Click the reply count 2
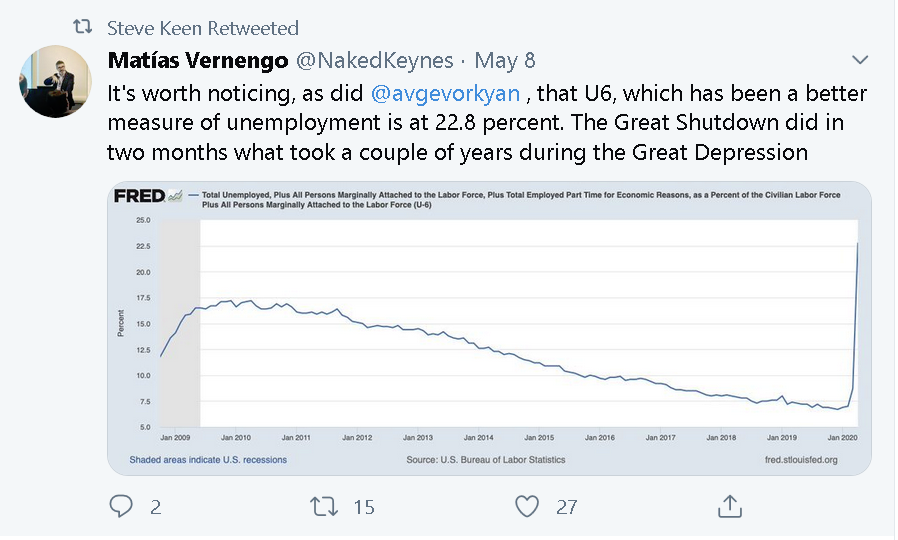 [x=156, y=507]
